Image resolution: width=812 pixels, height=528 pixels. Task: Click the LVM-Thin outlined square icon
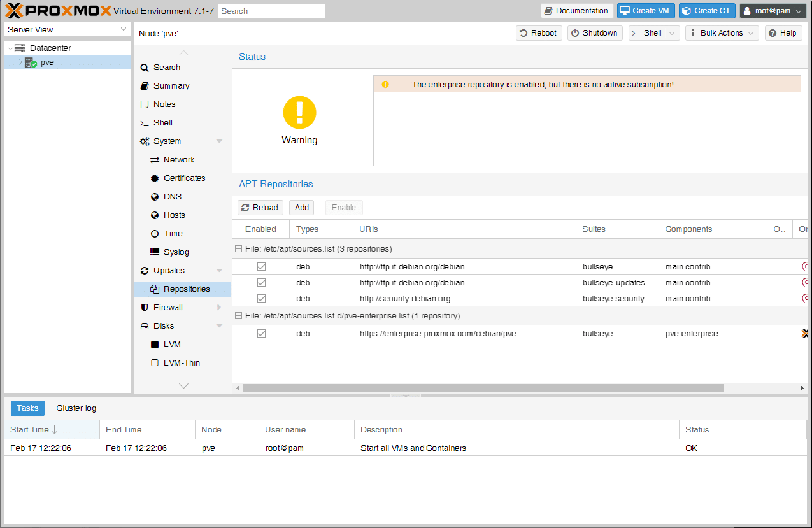pos(155,363)
